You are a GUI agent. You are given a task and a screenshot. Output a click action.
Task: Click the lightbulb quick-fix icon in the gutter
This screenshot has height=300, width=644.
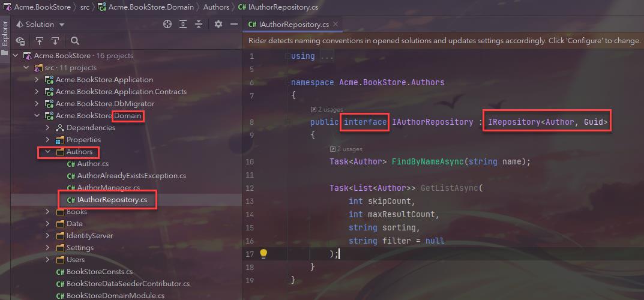263,253
